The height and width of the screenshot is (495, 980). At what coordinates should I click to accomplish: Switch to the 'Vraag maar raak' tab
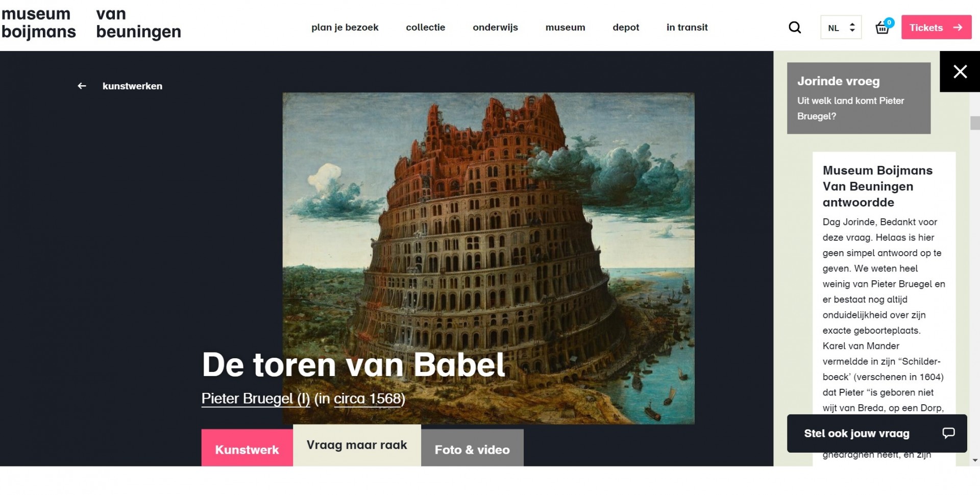(357, 445)
